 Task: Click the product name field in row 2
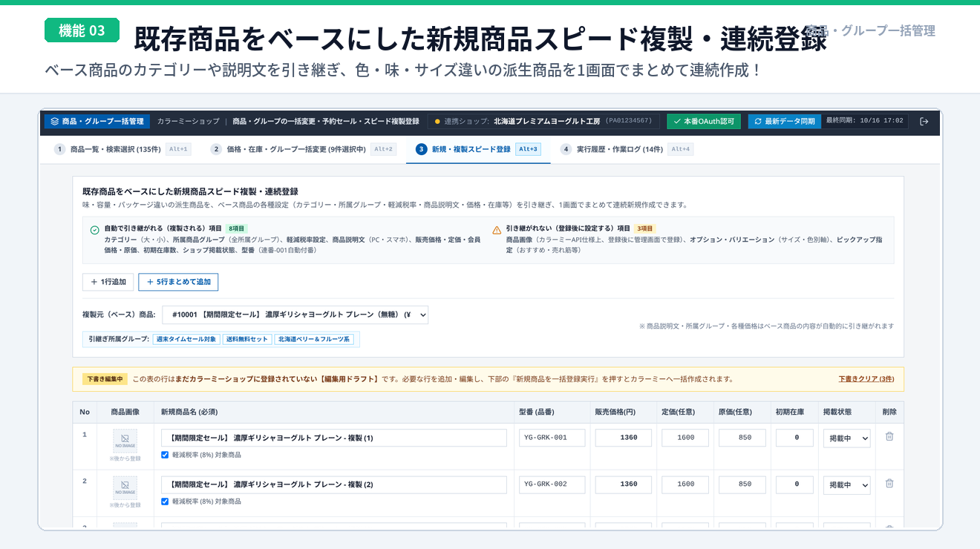point(334,484)
